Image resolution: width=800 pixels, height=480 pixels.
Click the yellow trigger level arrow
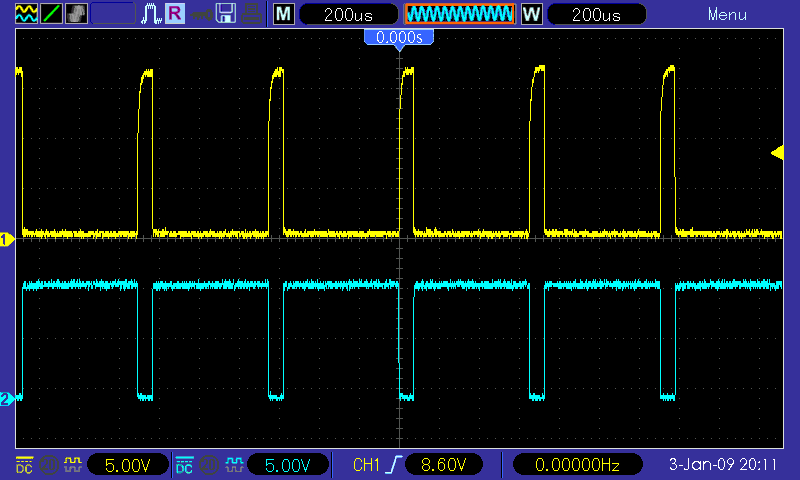pyautogui.click(x=777, y=153)
